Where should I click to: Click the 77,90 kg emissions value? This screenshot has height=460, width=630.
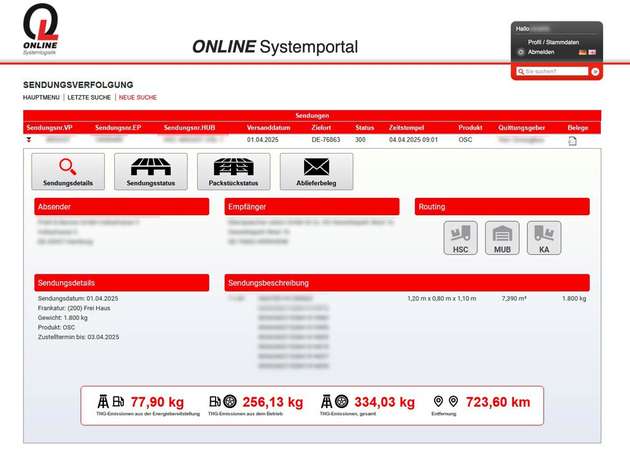coord(157,402)
